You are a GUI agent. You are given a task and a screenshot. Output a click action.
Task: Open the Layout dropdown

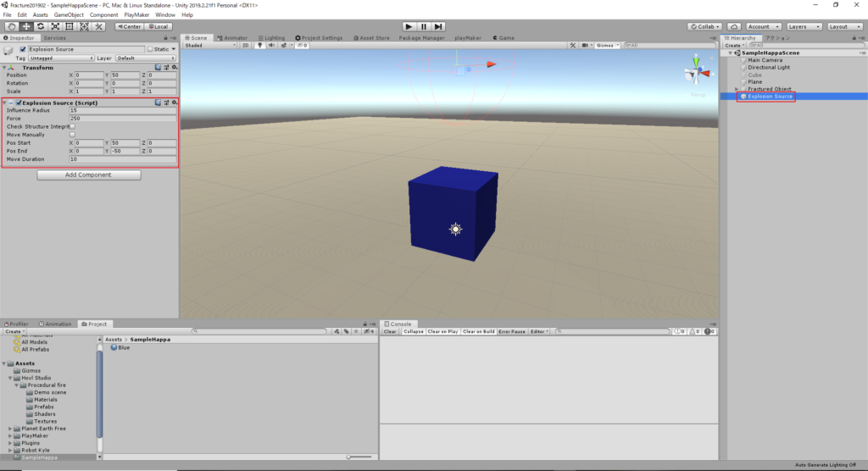pos(845,26)
